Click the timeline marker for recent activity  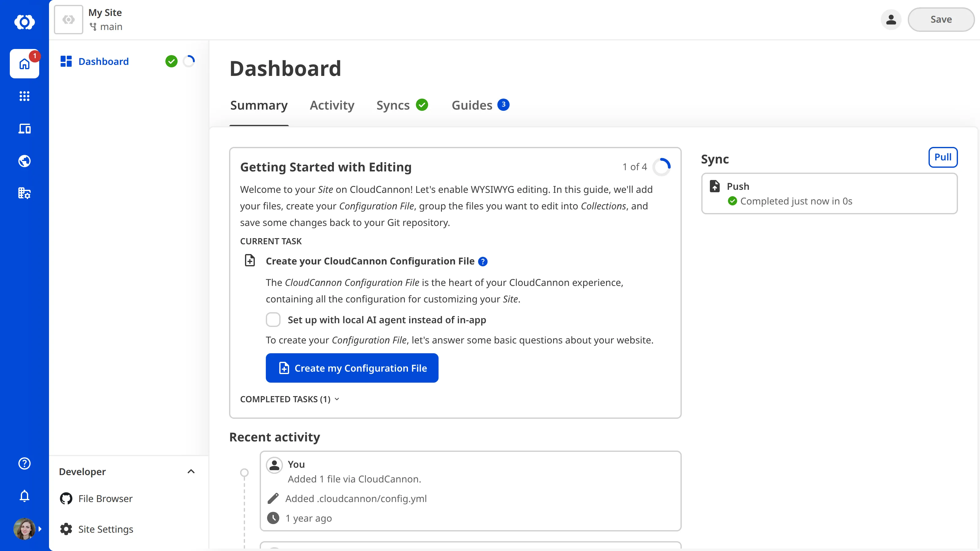244,472
